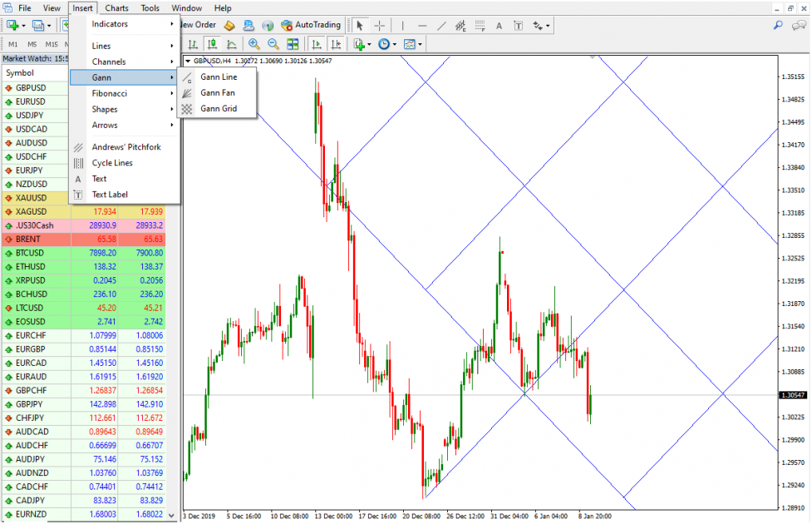Viewport: 812px width, 524px height.
Task: Expand the Lines submenu
Action: (125, 46)
